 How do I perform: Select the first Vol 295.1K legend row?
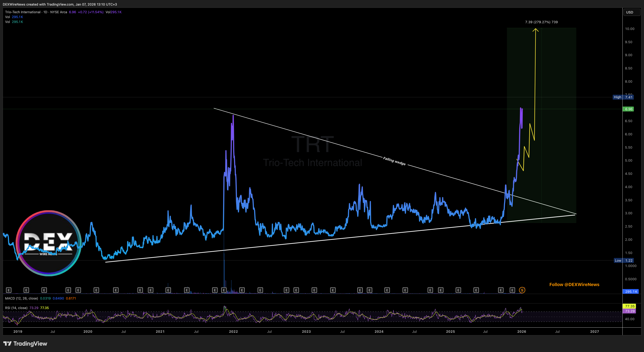coord(14,17)
